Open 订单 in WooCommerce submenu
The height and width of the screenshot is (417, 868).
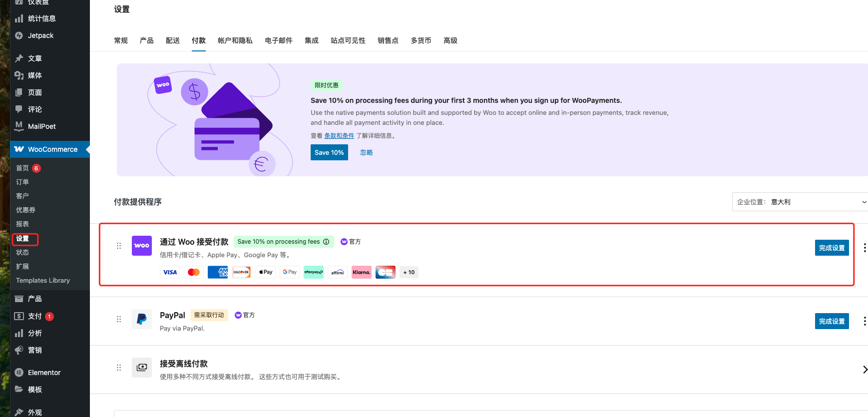point(22,182)
